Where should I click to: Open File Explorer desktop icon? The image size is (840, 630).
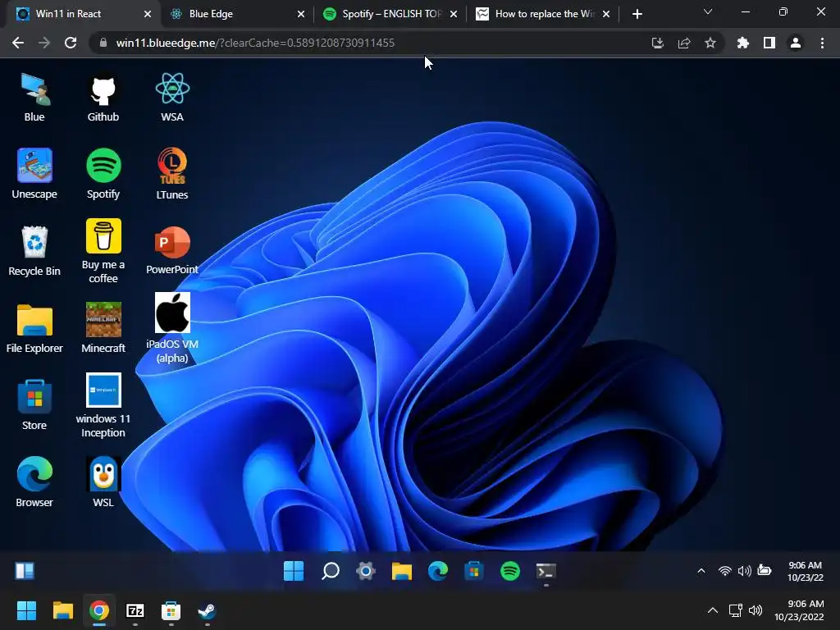pyautogui.click(x=34, y=328)
